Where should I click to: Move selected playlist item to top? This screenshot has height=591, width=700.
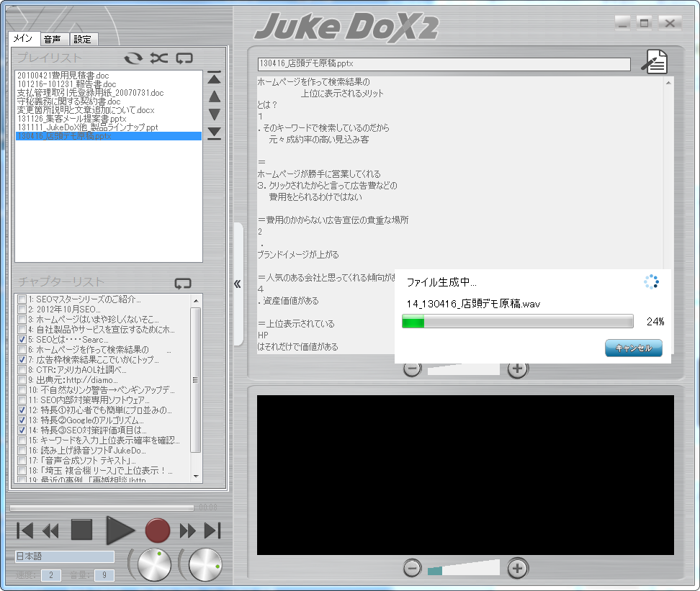[x=215, y=78]
